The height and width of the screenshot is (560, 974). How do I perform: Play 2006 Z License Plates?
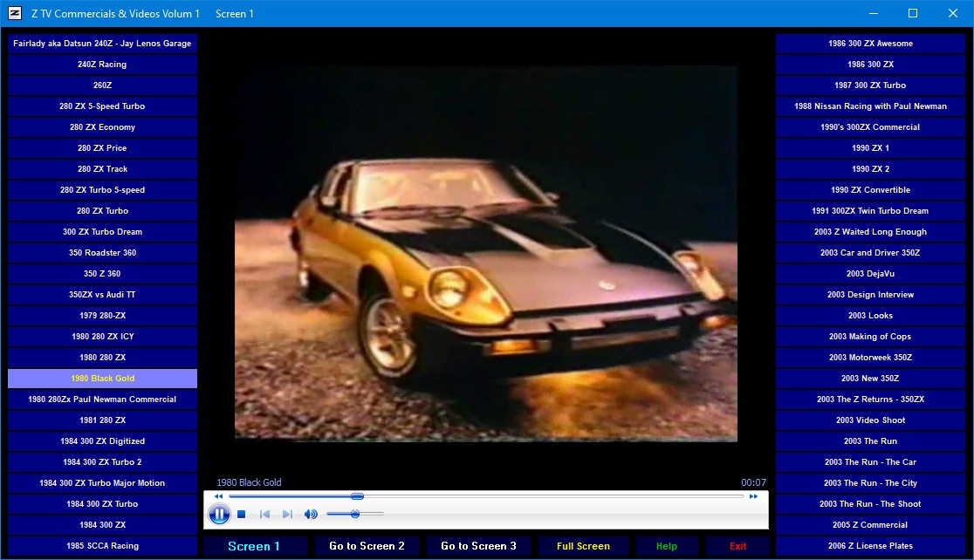pos(870,546)
